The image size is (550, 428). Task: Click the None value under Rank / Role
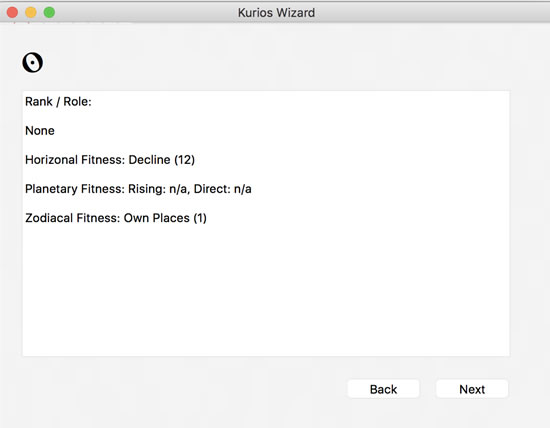click(x=40, y=131)
